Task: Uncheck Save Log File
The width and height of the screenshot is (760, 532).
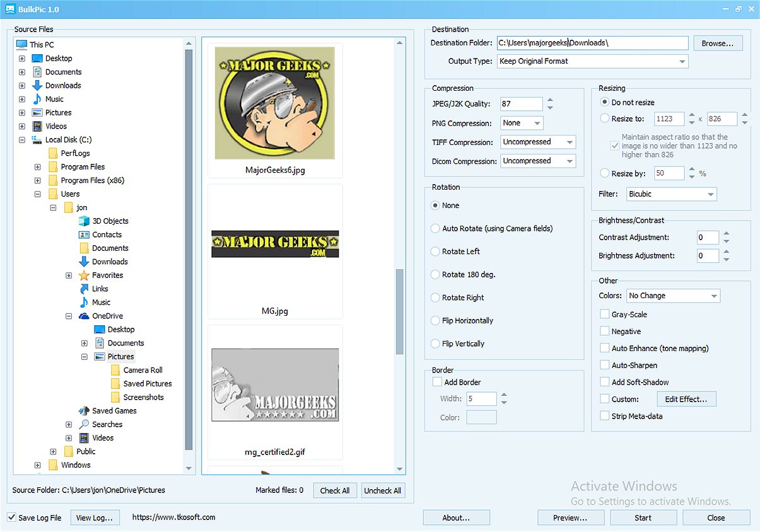Action: tap(11, 518)
